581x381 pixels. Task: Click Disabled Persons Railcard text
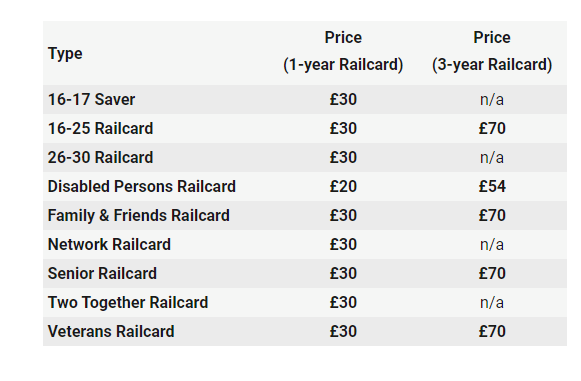pos(142,186)
